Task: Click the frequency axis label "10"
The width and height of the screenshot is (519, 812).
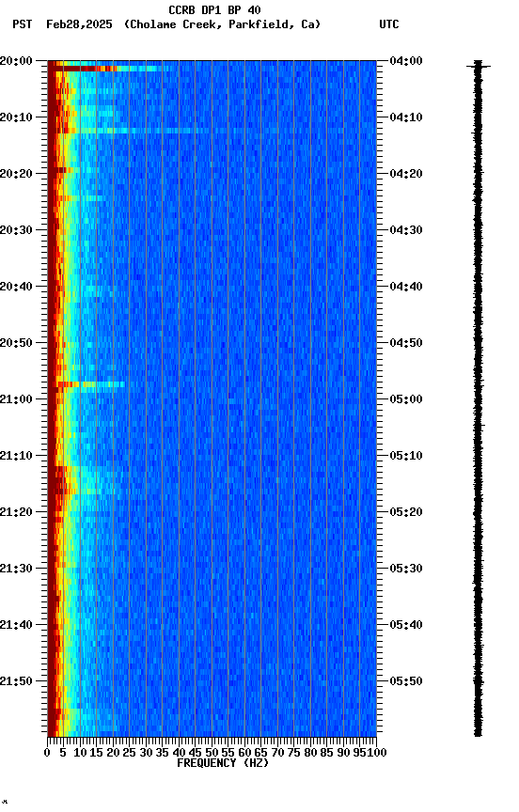Action: (80, 753)
